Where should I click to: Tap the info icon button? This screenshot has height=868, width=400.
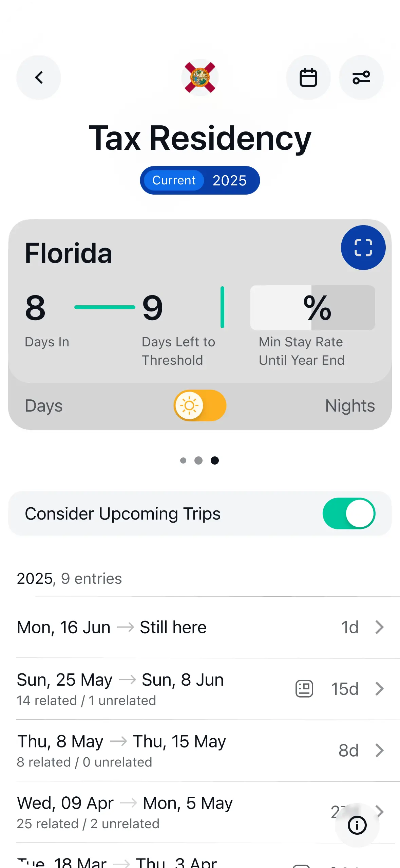(x=357, y=825)
